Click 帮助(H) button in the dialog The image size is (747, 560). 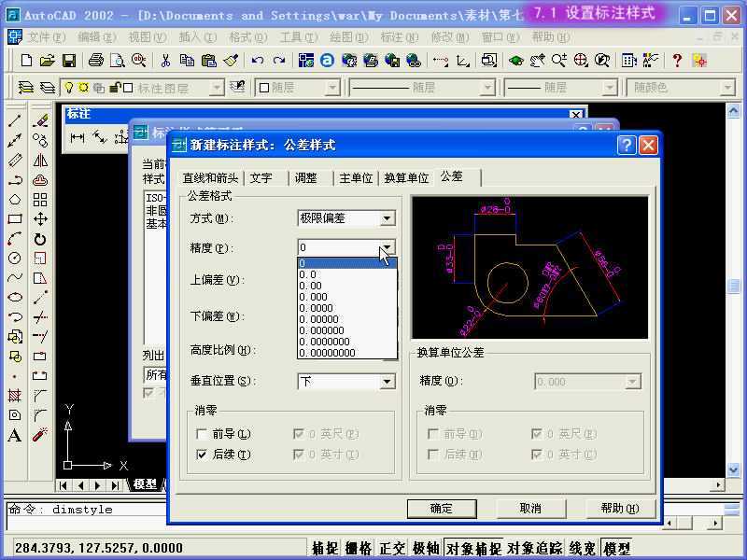pos(620,509)
